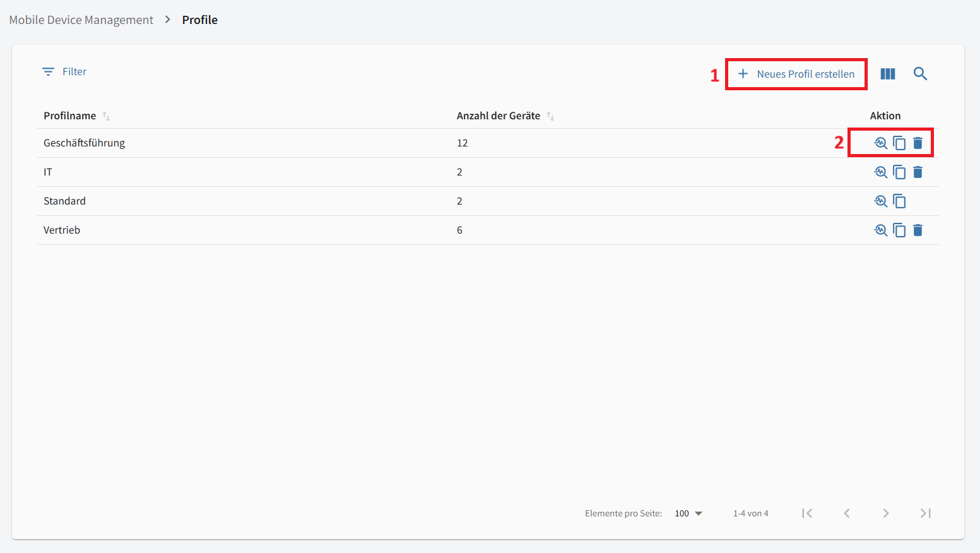This screenshot has height=553, width=980.
Task: Open the search icon in toolbar
Action: 920,74
